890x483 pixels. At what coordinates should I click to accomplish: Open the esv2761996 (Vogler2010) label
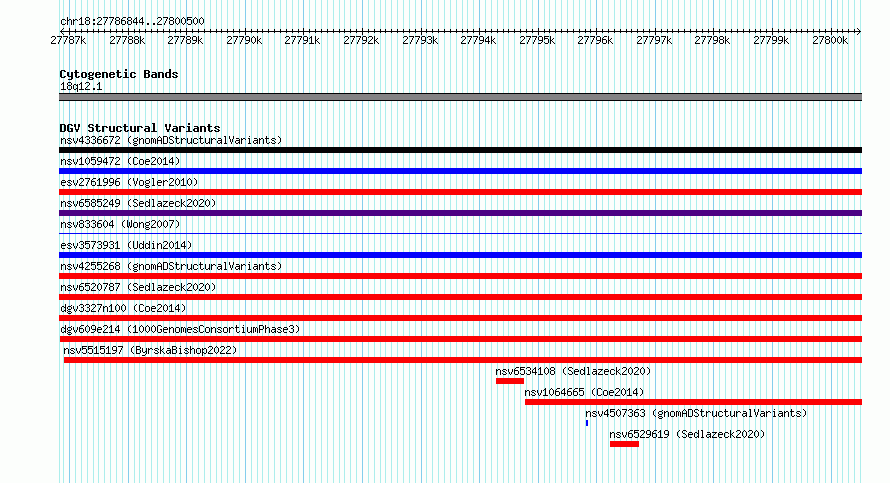tap(129, 182)
